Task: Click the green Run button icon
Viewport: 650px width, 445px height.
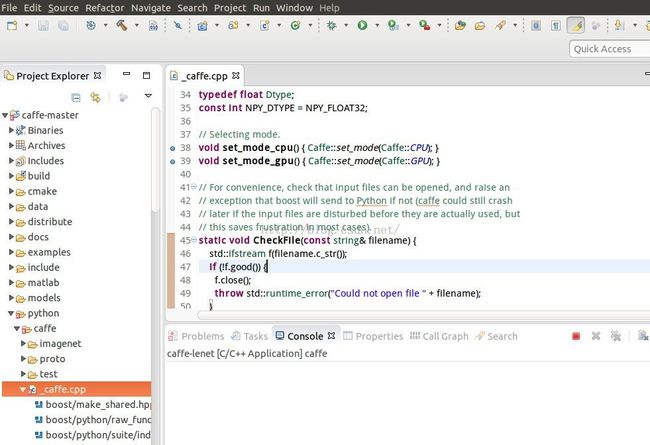Action: pyautogui.click(x=362, y=25)
